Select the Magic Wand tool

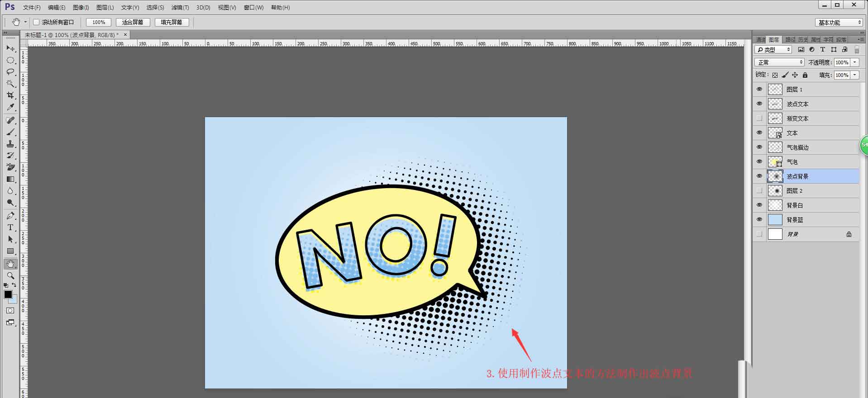[10, 84]
